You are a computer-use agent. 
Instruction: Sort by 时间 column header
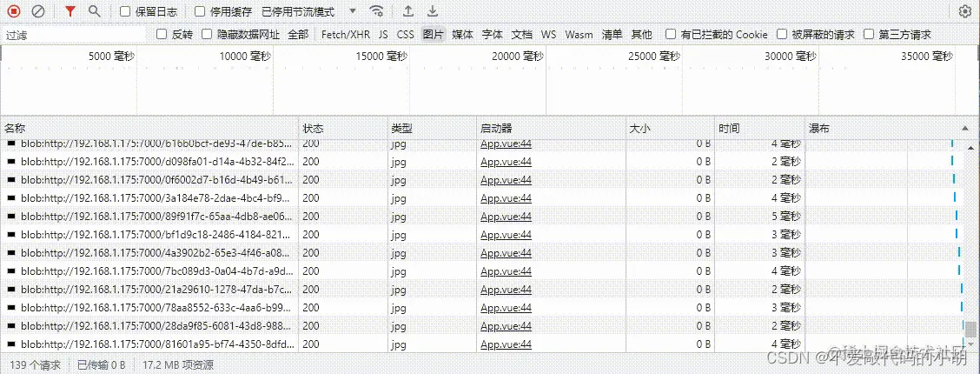(760, 128)
